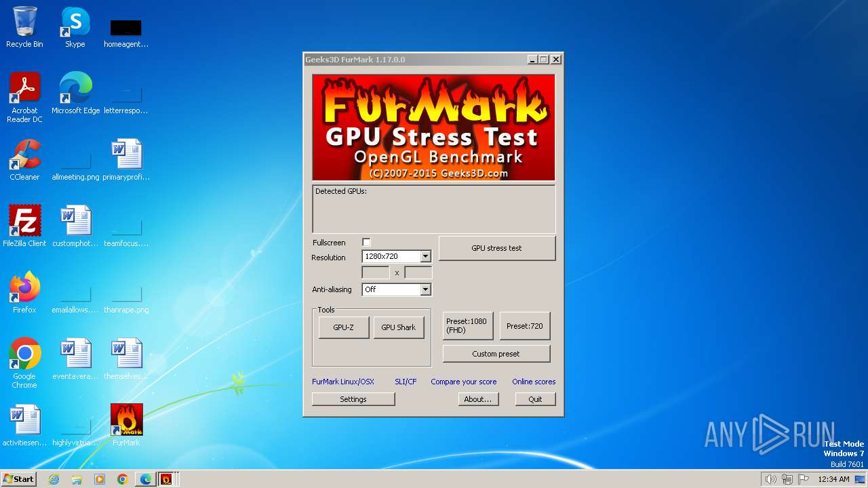Click the Edge taskbar icon

tap(146, 479)
